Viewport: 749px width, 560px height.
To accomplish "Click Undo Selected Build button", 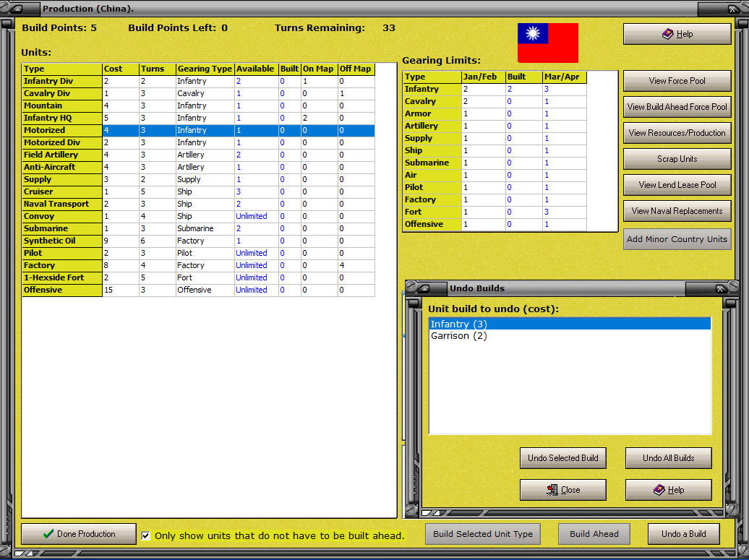I will pos(562,458).
